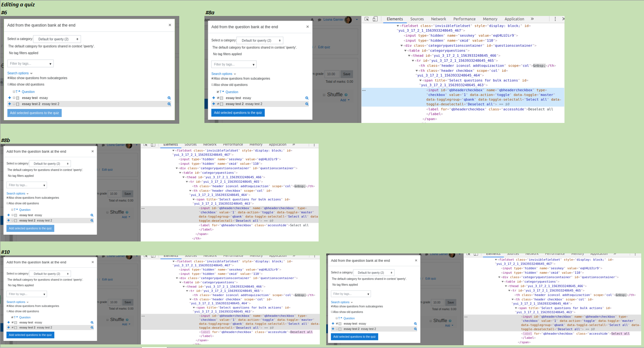Preview essay test with the magnifier icon in screenshot #6
Image resolution: width=644 pixels, height=348 pixels.
tap(169, 98)
